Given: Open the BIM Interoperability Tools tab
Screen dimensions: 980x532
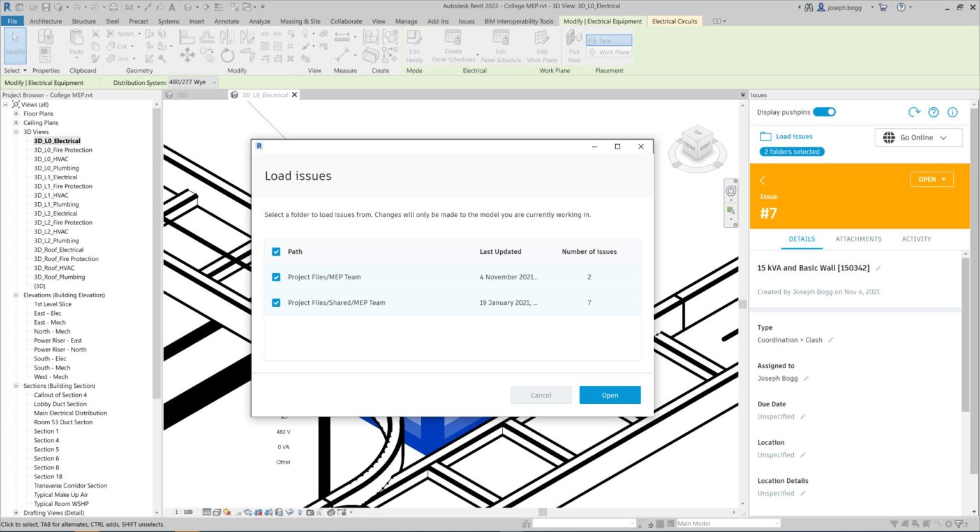Looking at the screenshot, I should 519,21.
